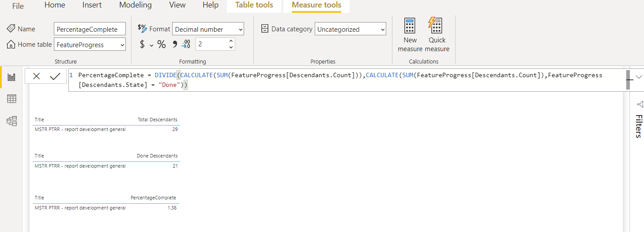Go to the View tab
The width and height of the screenshot is (644, 232).
tap(177, 5)
